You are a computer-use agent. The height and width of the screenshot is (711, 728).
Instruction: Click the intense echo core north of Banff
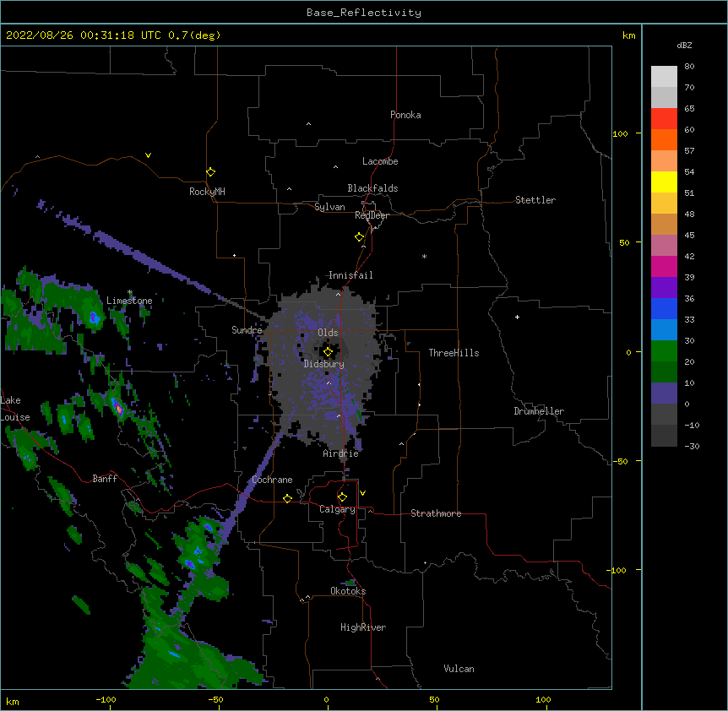(118, 408)
